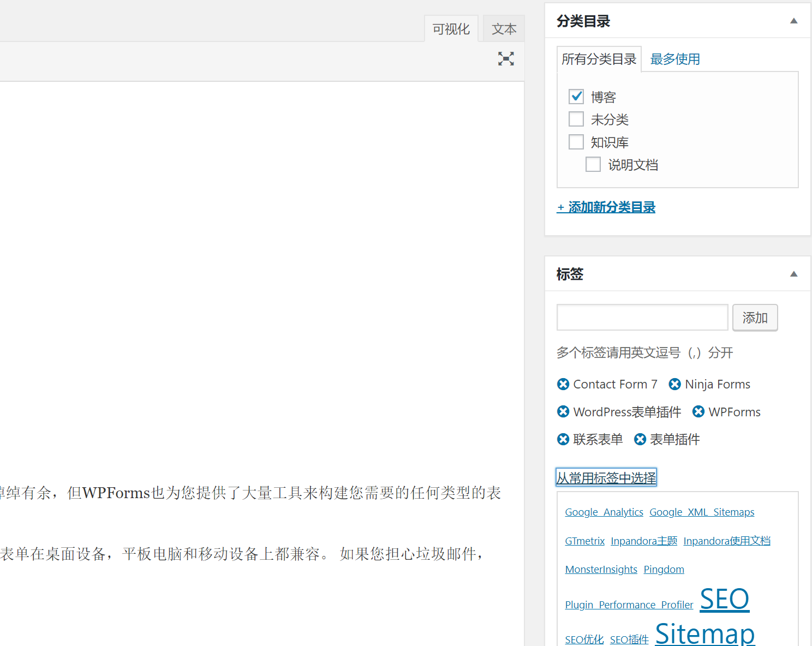Select the SEO tag from the tag cloud
This screenshot has width=812, height=646.
click(724, 599)
